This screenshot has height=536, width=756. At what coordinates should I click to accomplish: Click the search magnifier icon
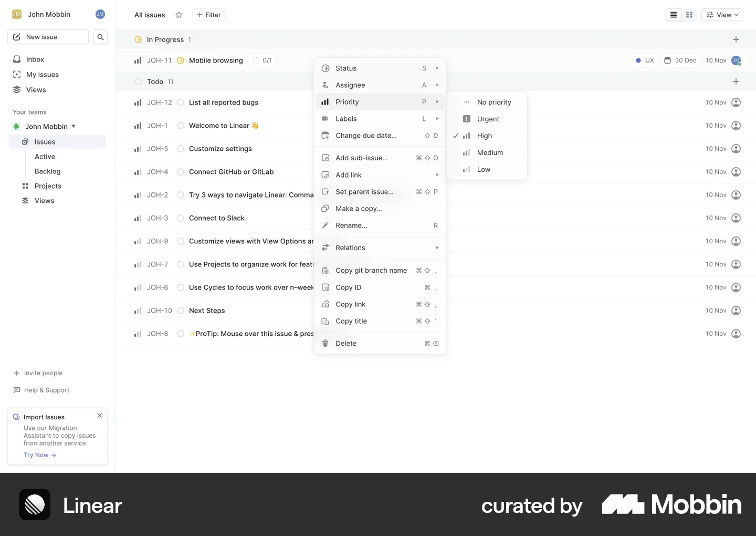tap(100, 37)
